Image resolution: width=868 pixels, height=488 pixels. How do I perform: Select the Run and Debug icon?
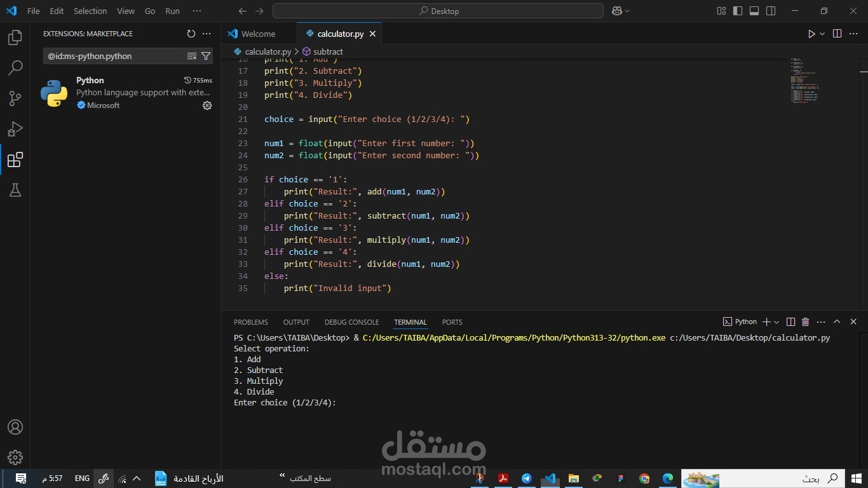[15, 129]
